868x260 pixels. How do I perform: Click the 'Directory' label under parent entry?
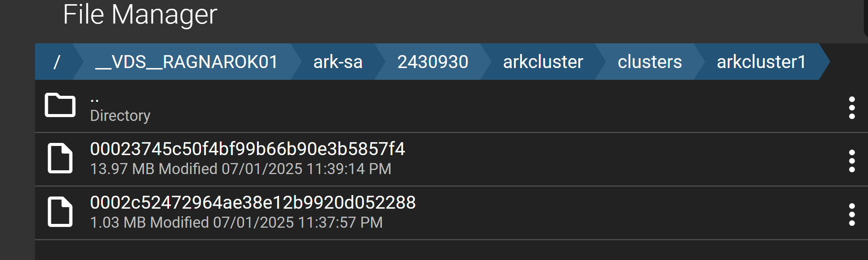click(x=120, y=116)
